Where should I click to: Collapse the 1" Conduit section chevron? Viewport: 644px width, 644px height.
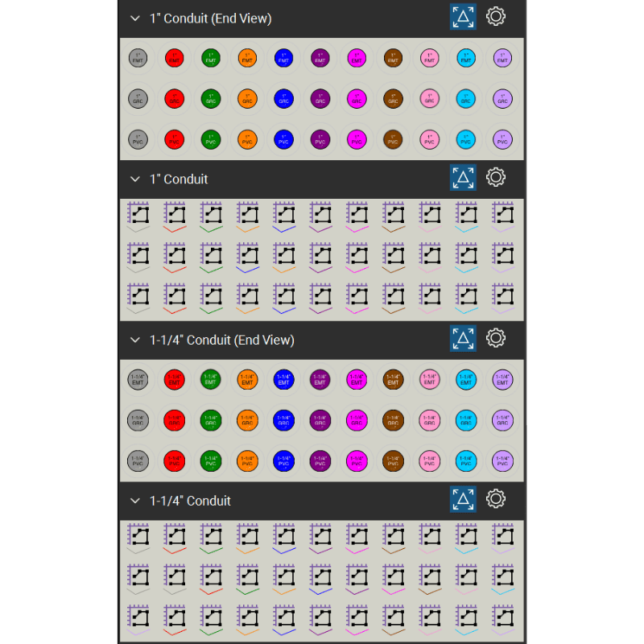coord(134,179)
